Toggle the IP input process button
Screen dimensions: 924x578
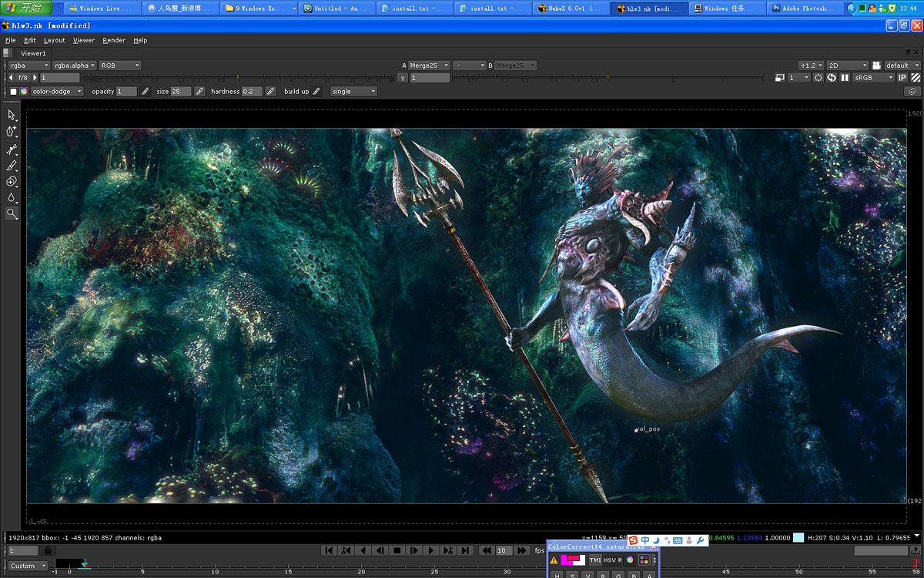[x=902, y=78]
